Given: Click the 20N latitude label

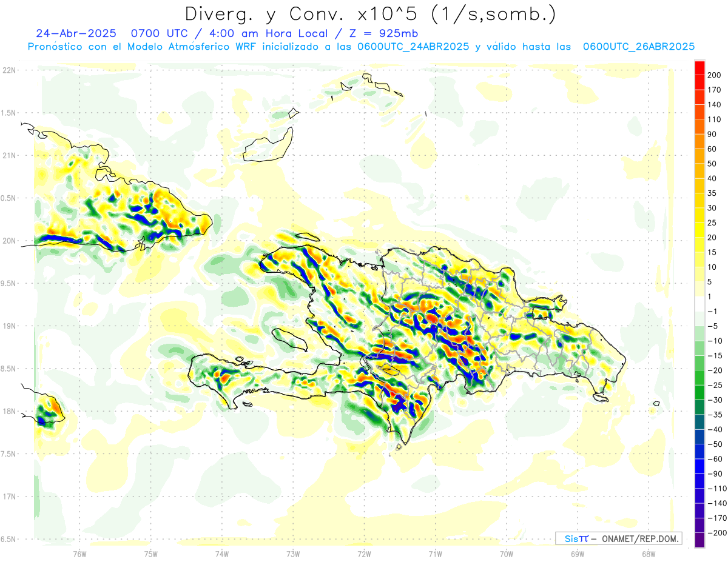Looking at the screenshot, I should (x=9, y=241).
